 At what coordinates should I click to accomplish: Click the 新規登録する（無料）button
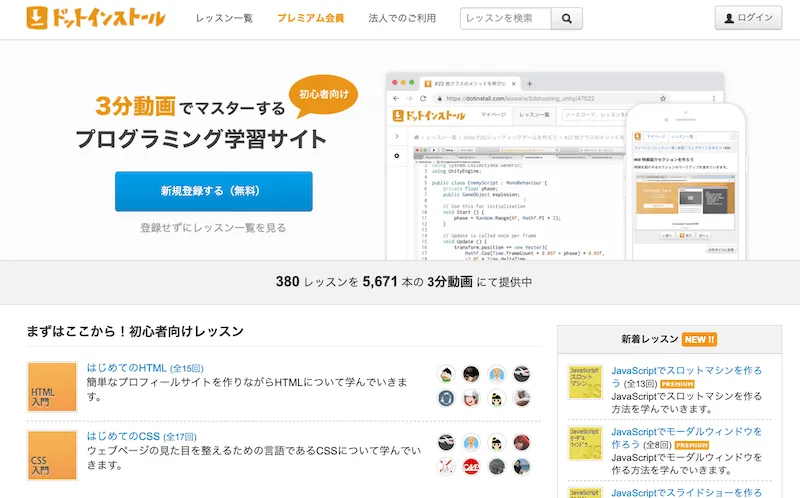214,191
